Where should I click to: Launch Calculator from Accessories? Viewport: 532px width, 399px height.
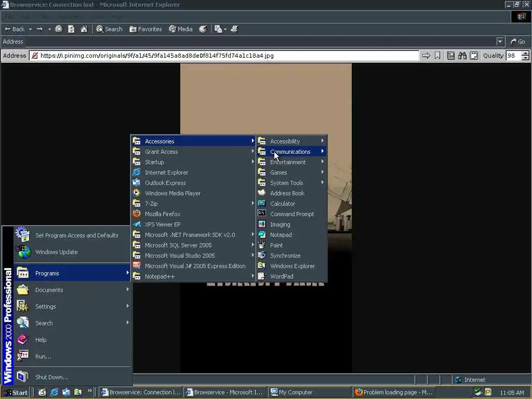[x=292, y=204]
